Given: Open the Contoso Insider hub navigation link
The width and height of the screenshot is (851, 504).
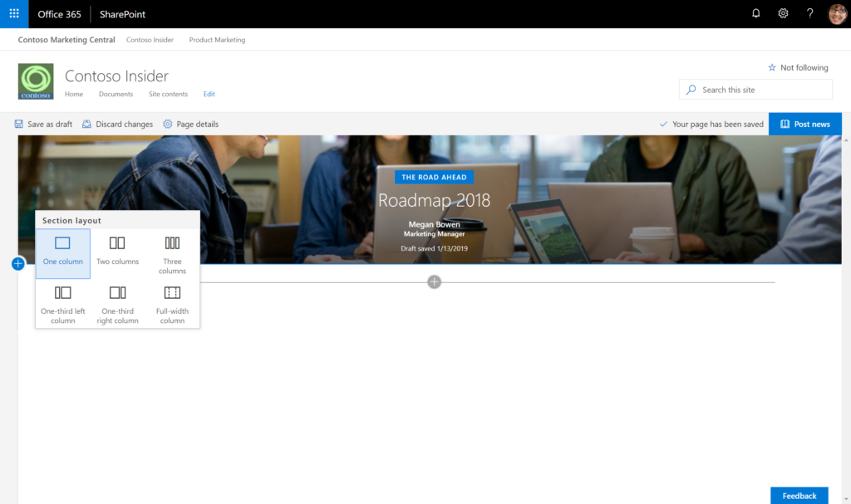Looking at the screenshot, I should (x=150, y=40).
